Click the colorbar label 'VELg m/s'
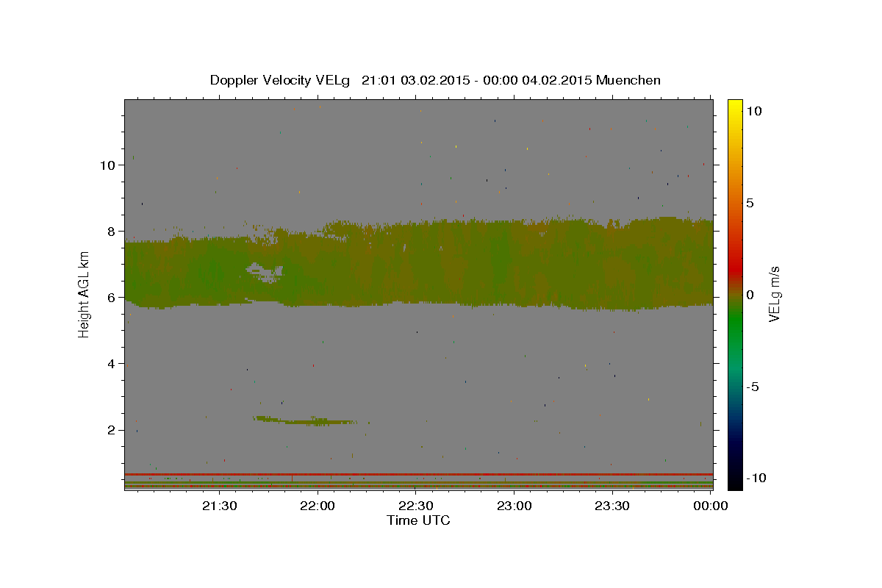 774,295
